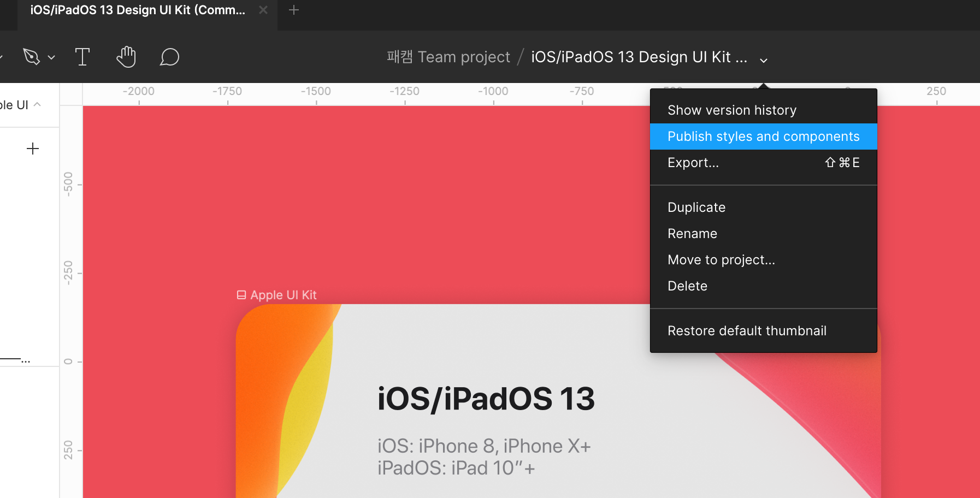
Task: Add a new page with plus icon
Action: tap(33, 149)
